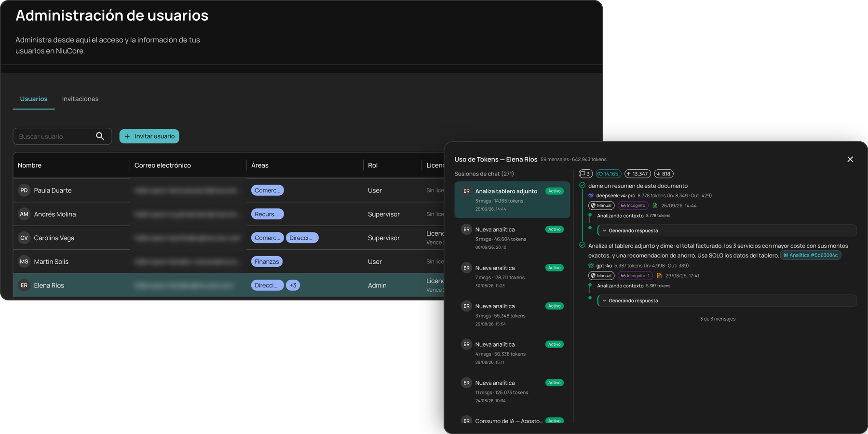Viewport: 868px width, 434px height.
Task: Switch to the Usuarios tab
Action: point(34,99)
